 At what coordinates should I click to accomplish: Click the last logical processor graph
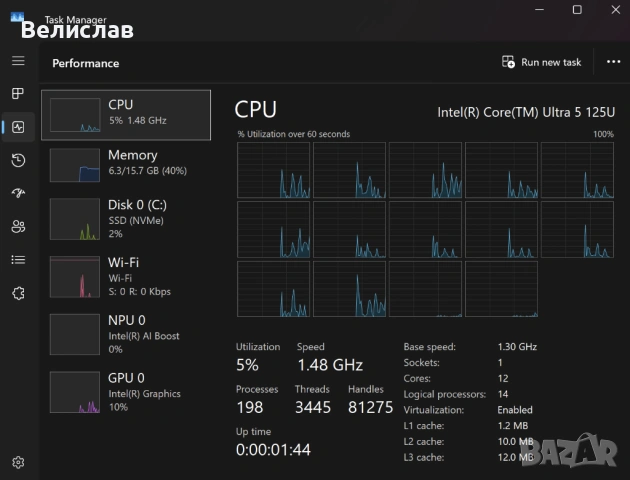click(x=501, y=289)
